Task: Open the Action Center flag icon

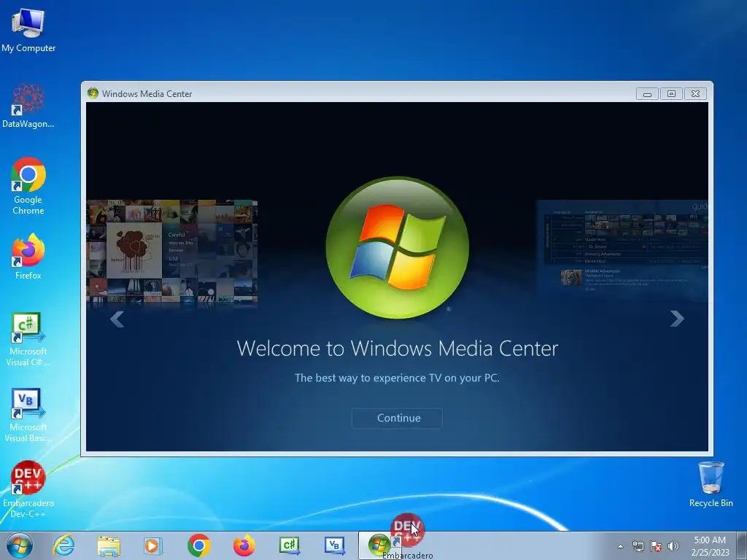Action: 656,546
